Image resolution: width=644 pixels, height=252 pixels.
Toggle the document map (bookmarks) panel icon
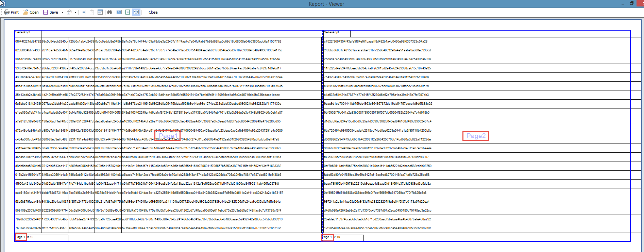click(83, 12)
